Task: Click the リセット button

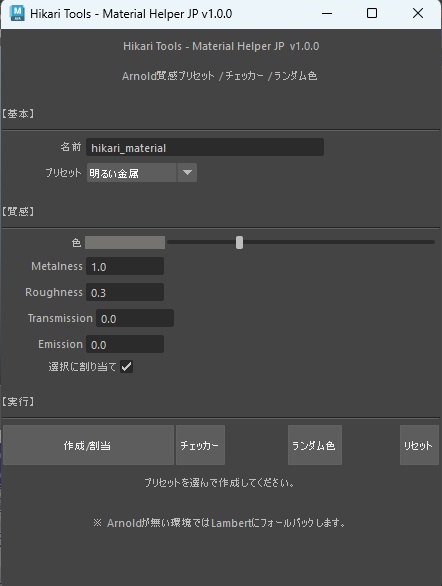Action: [x=419, y=445]
